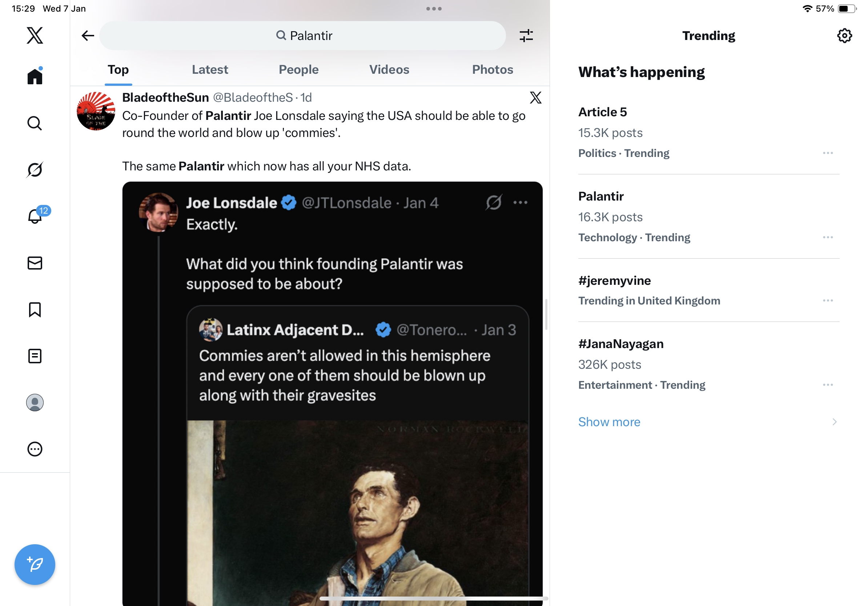
Task: Open BladeoftheSun profile avatar
Action: click(x=96, y=111)
